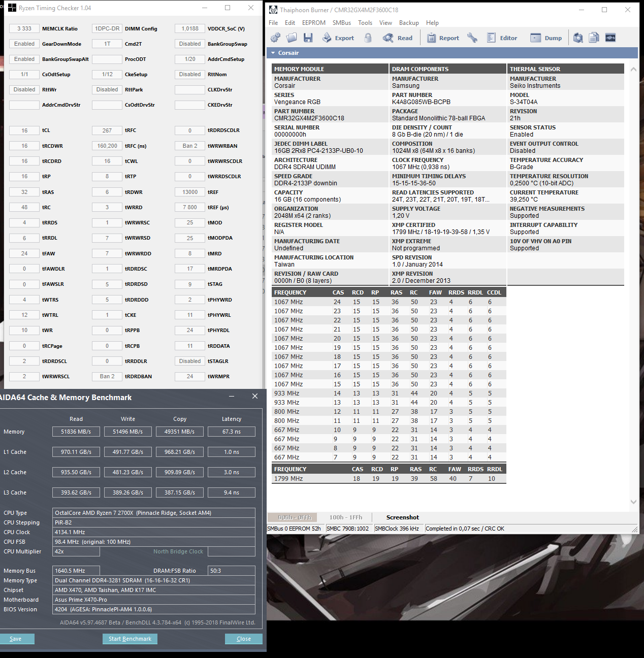
Task: Click the SMBC 790B:1002 status entry
Action: [348, 529]
